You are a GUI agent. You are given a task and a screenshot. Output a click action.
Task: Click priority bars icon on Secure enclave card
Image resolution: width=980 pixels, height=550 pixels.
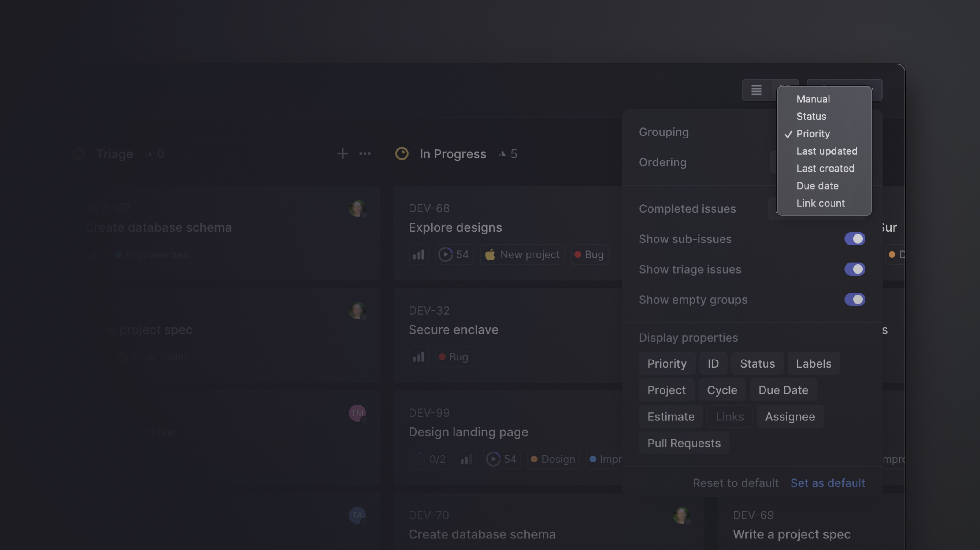418,357
